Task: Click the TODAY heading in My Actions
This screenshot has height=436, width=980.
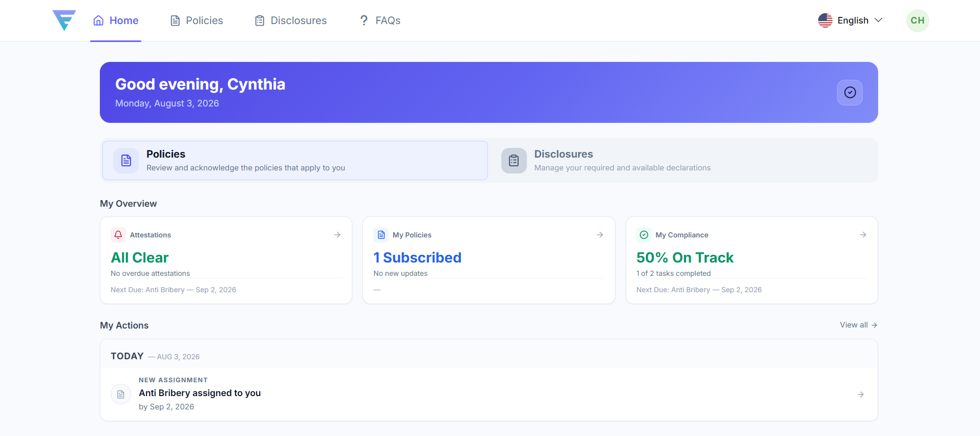Action: tap(127, 356)
